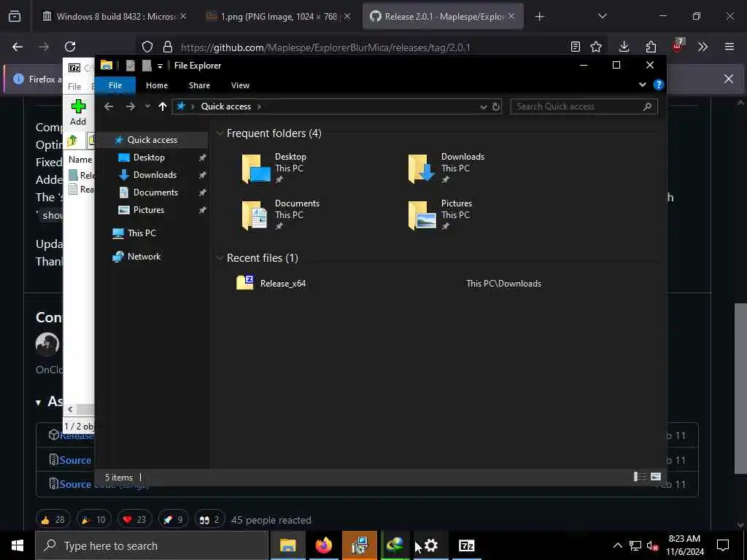Viewport: 747px width, 560px height.
Task: Go back in Firefox
Action: point(18,47)
